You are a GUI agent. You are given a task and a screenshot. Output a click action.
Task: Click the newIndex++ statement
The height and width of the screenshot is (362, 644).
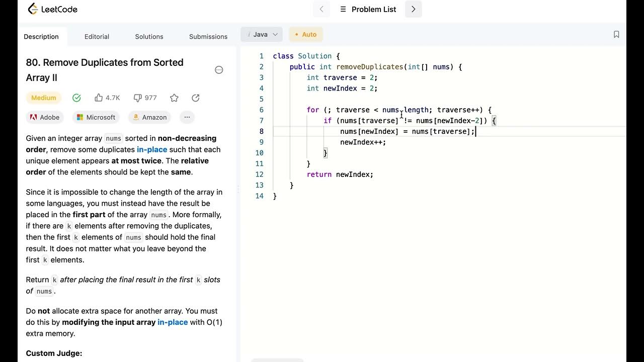click(363, 142)
